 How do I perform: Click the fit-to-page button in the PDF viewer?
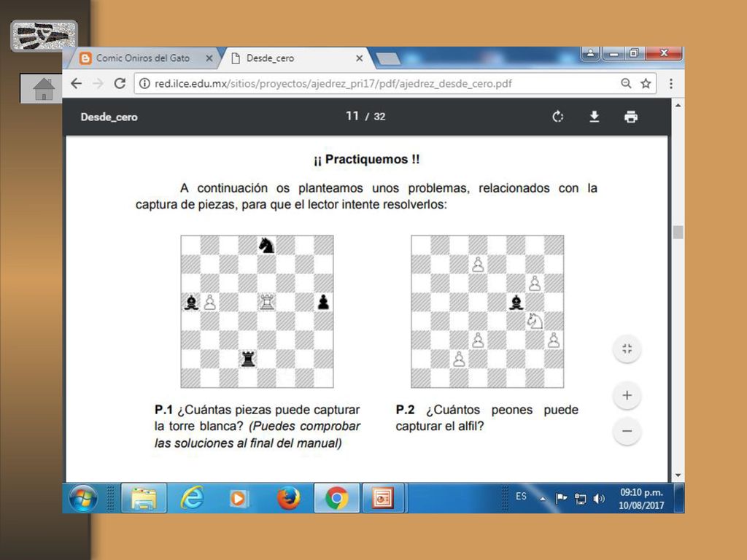(x=627, y=349)
